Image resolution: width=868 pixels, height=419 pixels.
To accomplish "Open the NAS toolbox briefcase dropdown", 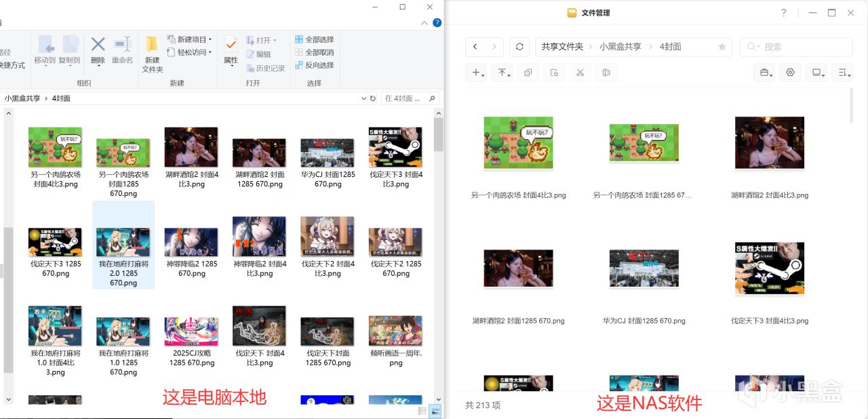I will coord(765,73).
